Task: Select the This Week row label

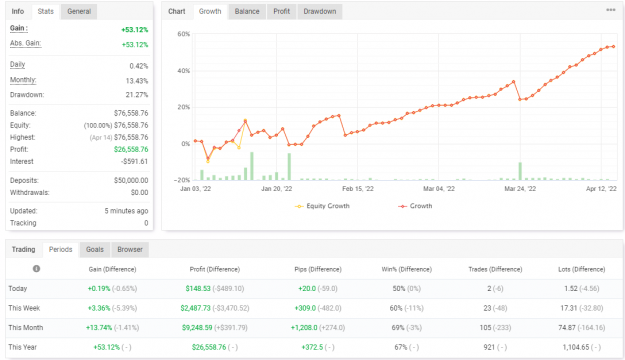Action: 24,308
